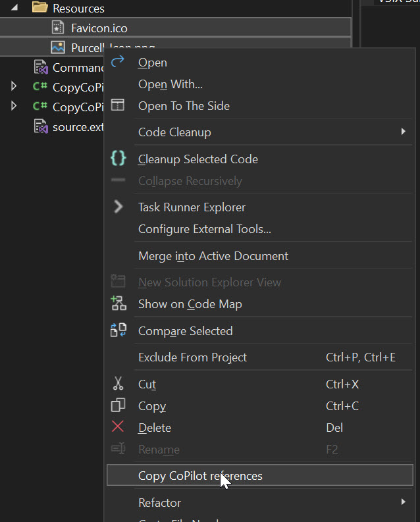Click the scissors Cut icon
420x522 pixels.
(x=118, y=384)
